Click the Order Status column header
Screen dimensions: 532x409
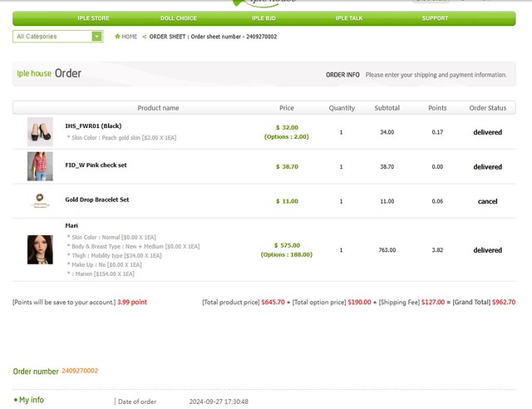coord(488,108)
